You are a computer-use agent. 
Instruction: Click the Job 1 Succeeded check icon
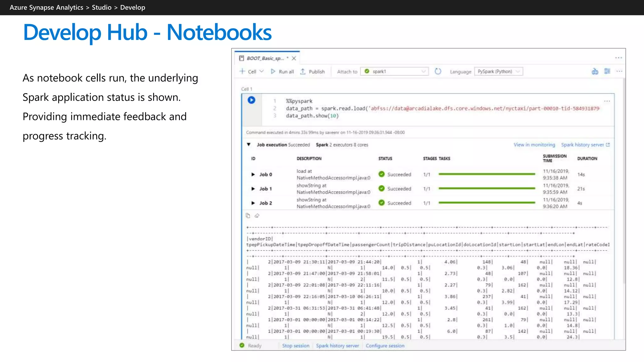coord(381,189)
